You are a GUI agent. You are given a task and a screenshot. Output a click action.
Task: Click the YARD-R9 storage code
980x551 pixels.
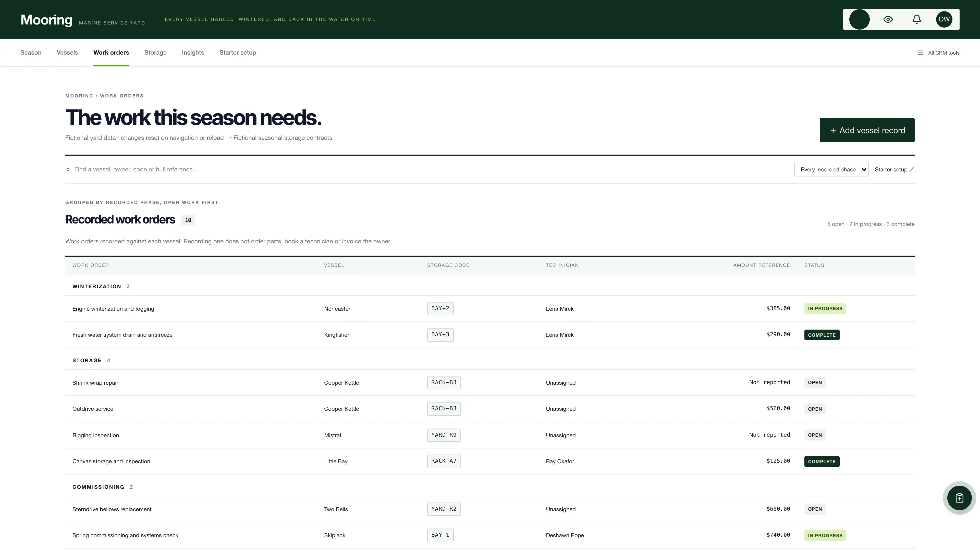click(x=444, y=435)
